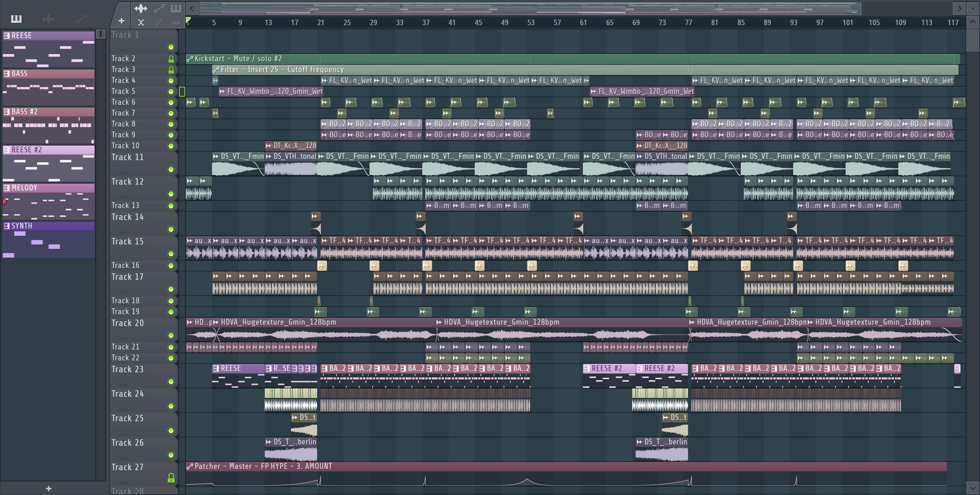Image resolution: width=980 pixels, height=495 pixels.
Task: Toggle the lock on Track 2
Action: 171,59
